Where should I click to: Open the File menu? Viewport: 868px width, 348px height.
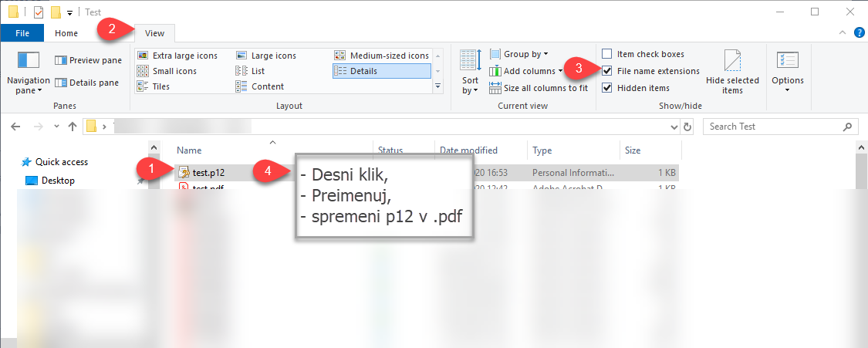(22, 33)
